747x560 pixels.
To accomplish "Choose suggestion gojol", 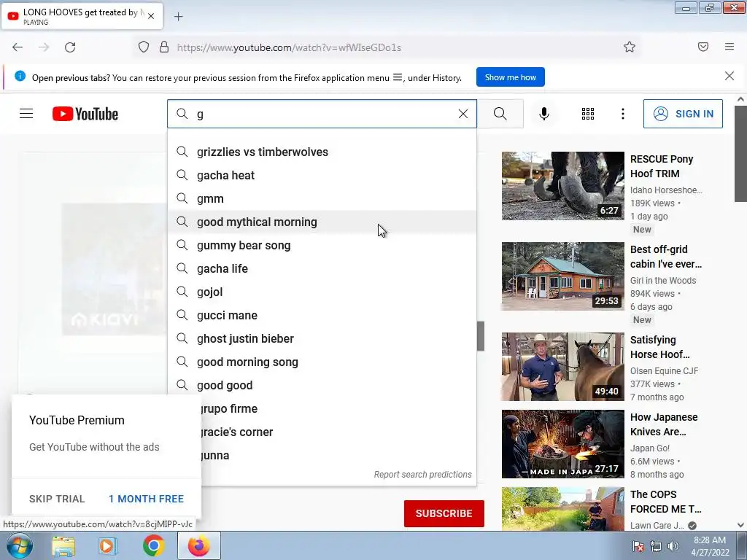I will point(322,292).
